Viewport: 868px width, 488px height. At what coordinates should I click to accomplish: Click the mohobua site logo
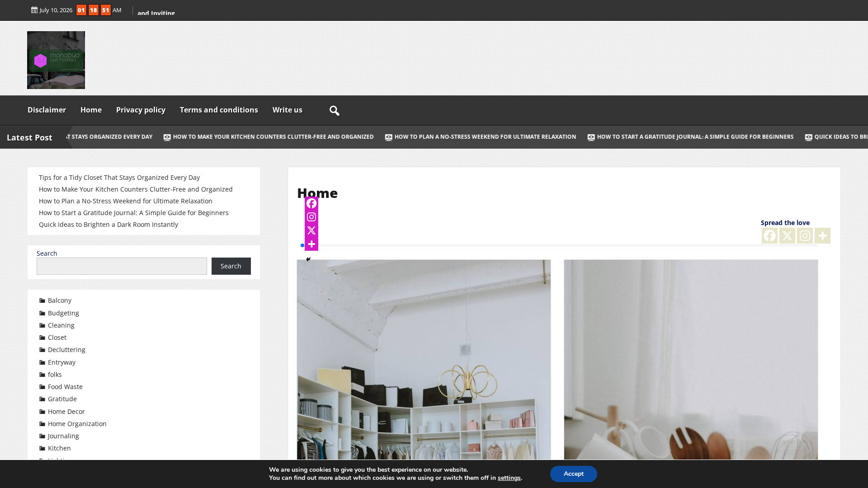pyautogui.click(x=56, y=60)
